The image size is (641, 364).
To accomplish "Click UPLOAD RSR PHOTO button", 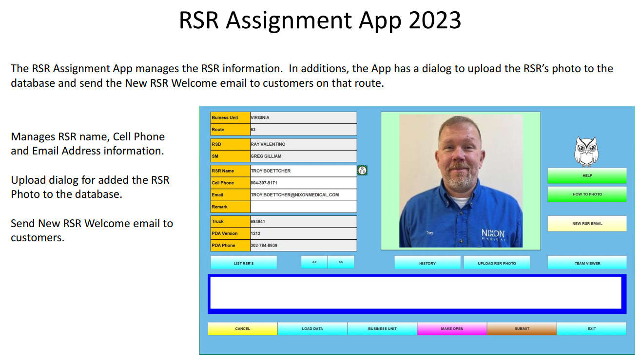I will (497, 263).
